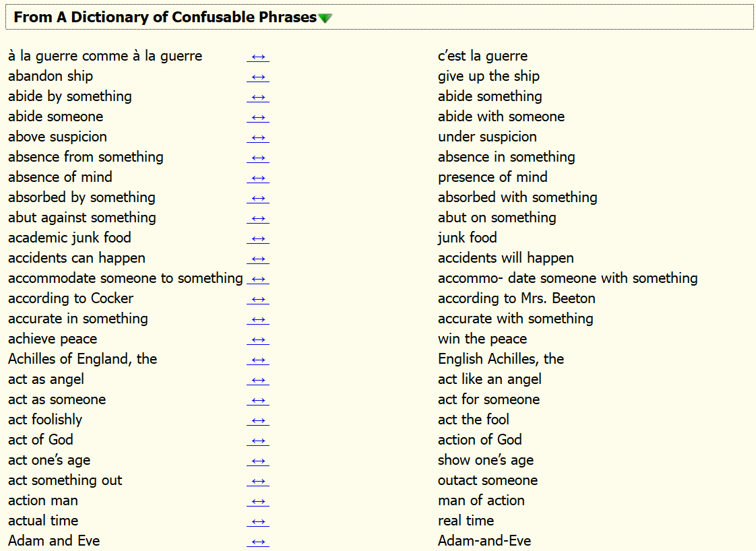This screenshot has width=756, height=551.
Task: Open the arrow link for "academic junk food"
Action: [x=258, y=238]
